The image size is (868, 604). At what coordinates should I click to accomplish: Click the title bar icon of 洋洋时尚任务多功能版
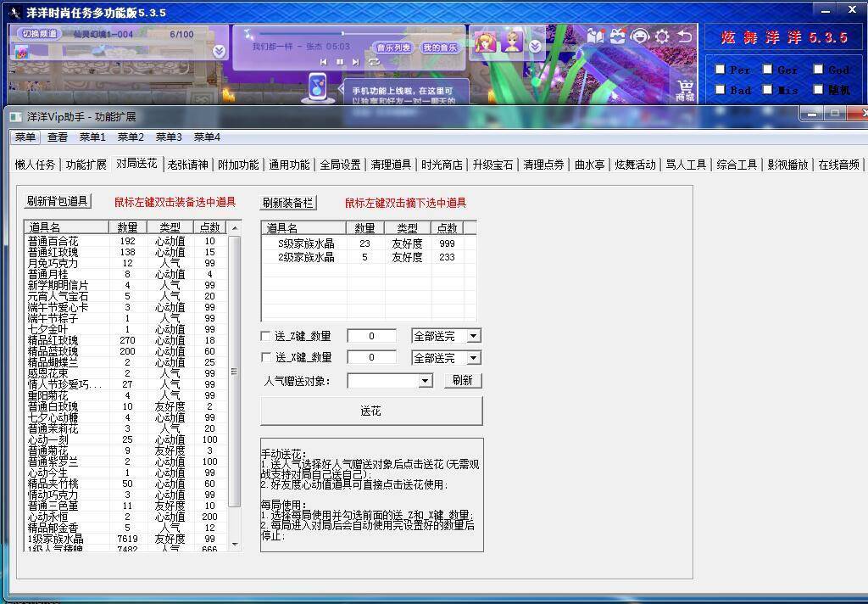15,12
